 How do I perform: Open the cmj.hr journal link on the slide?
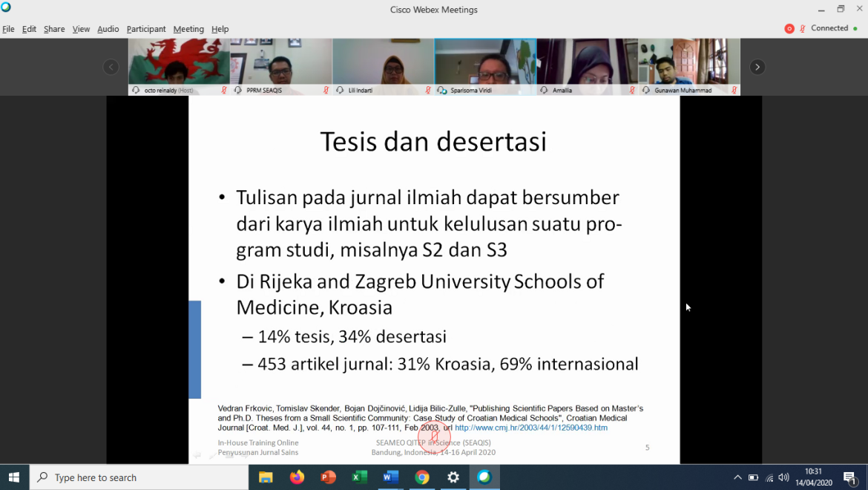point(531,427)
